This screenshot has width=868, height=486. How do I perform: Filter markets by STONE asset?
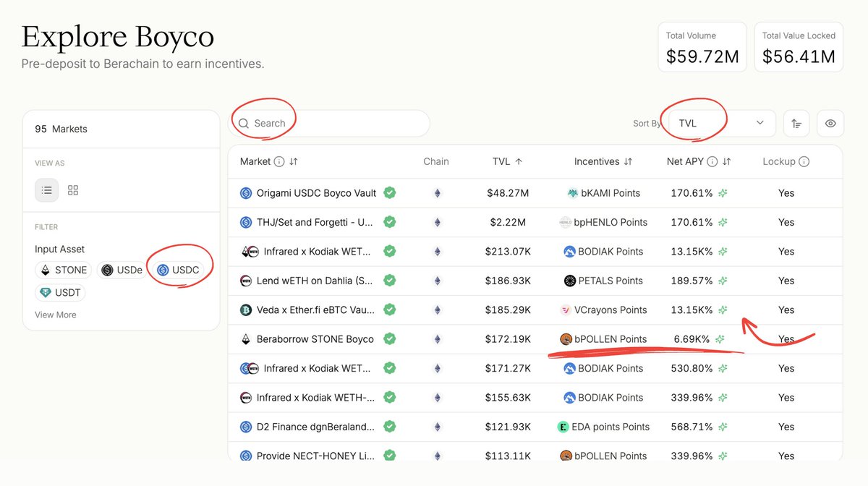tap(64, 270)
